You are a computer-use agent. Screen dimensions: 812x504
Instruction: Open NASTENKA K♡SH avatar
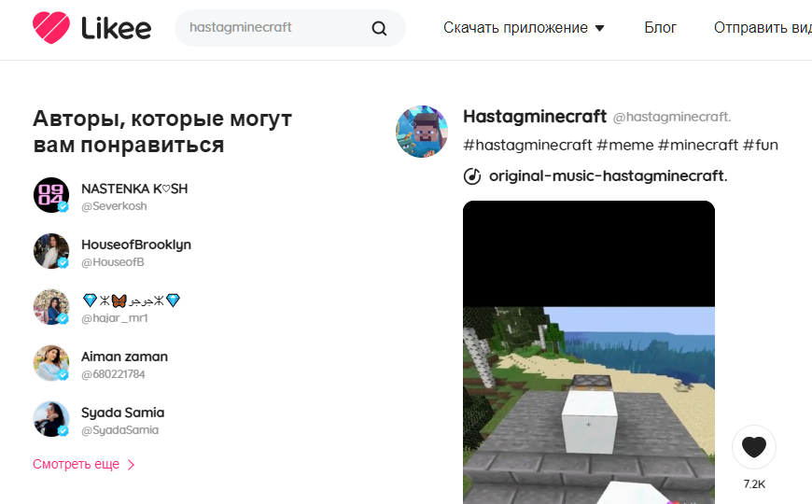point(51,195)
